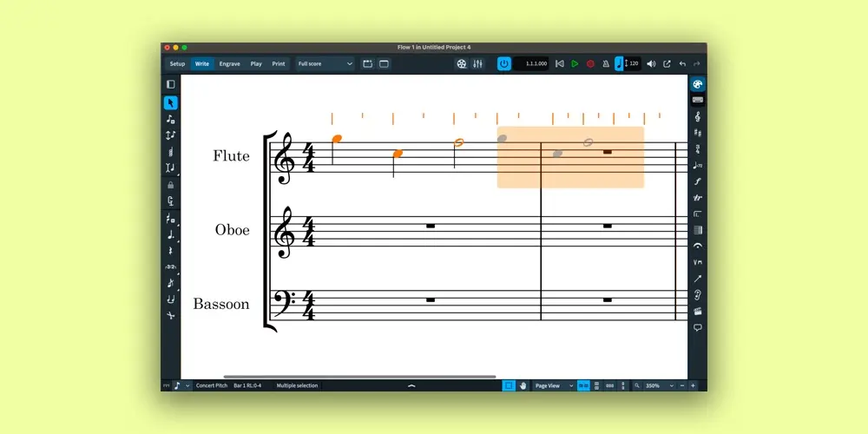The width and height of the screenshot is (868, 434).
Task: Open the Time Signatures panel
Action: [x=698, y=149]
